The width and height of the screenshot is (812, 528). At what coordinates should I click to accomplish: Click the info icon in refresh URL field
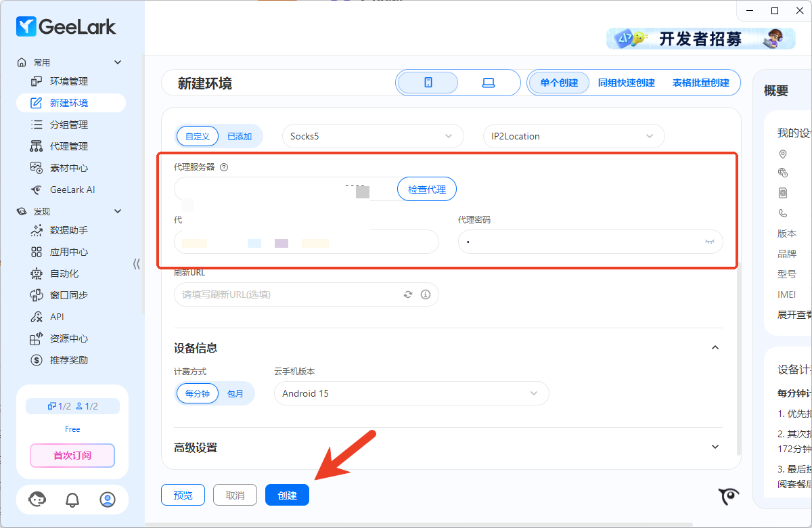(426, 294)
